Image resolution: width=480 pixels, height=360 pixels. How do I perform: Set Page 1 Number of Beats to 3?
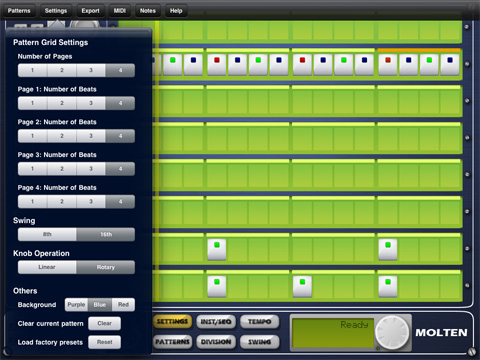pos(91,103)
